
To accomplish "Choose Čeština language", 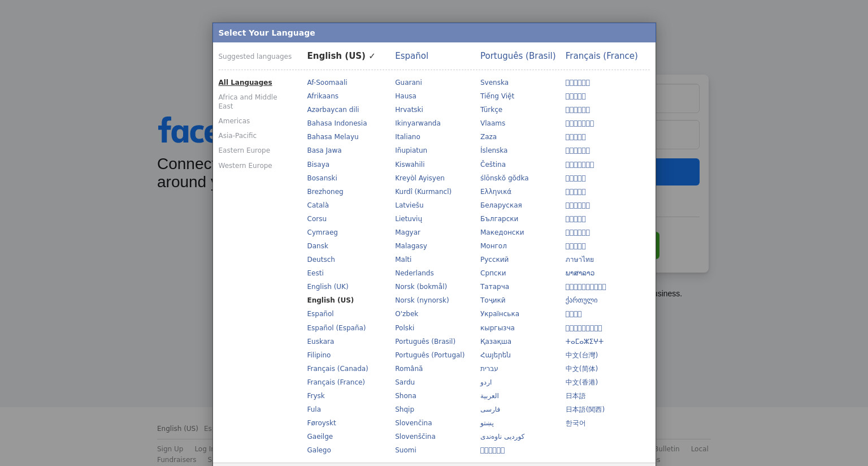I will click(493, 165).
